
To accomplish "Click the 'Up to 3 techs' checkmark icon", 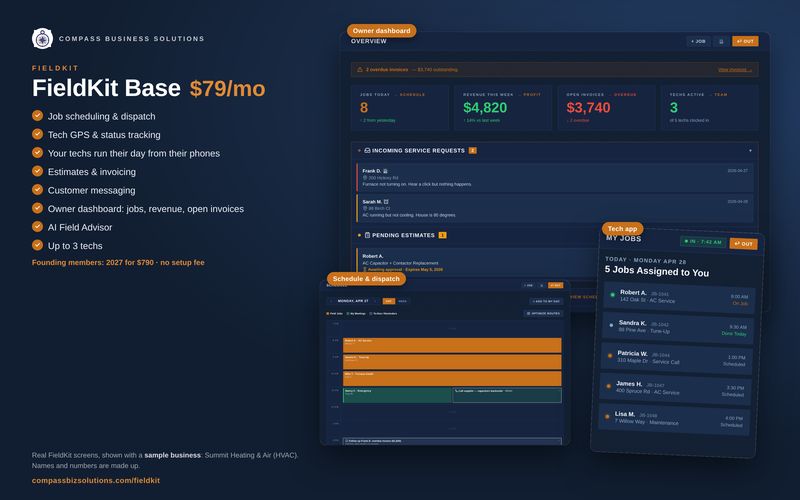I will coord(37,245).
